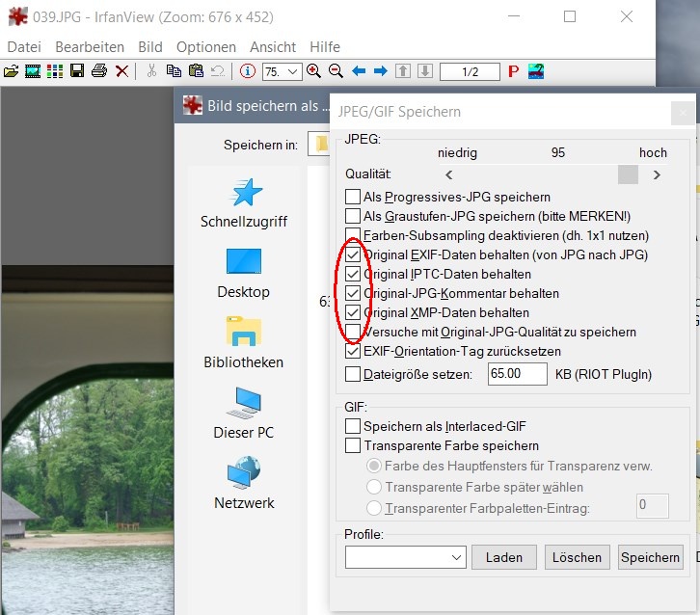Click the red X Delete file icon

pyautogui.click(x=121, y=71)
